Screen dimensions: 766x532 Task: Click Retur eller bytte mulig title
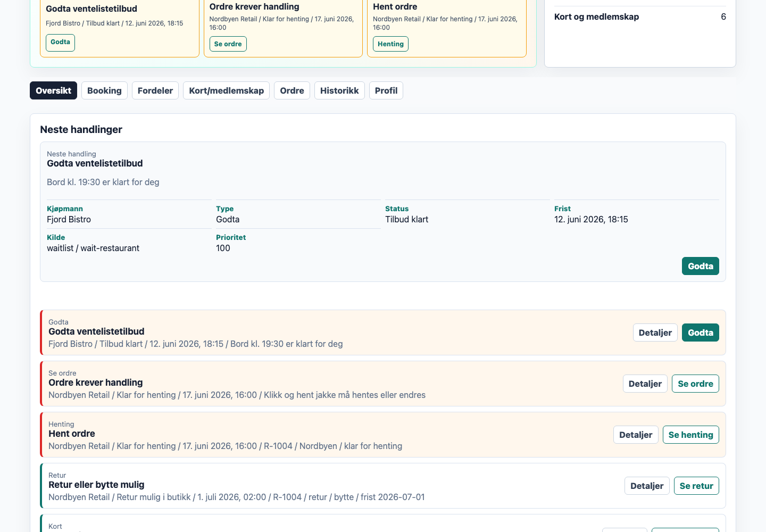(x=96, y=485)
